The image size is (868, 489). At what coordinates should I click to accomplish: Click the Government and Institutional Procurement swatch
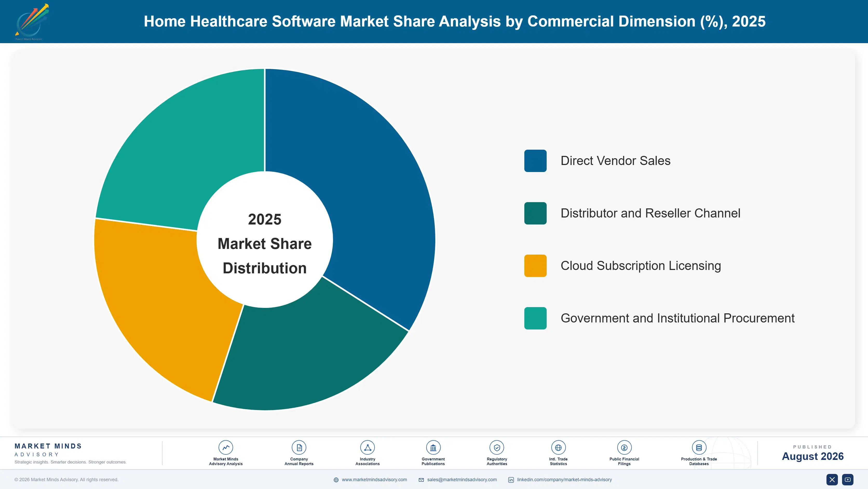click(x=535, y=318)
